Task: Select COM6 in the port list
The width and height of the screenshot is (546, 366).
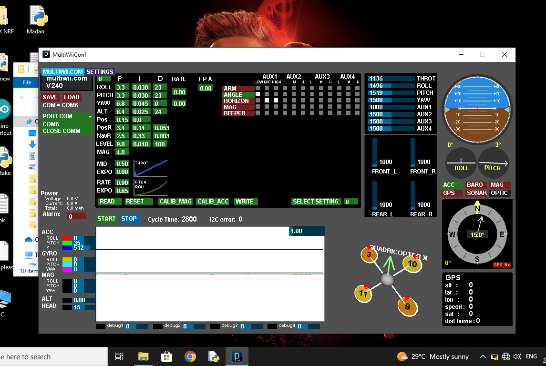Action: (67, 124)
